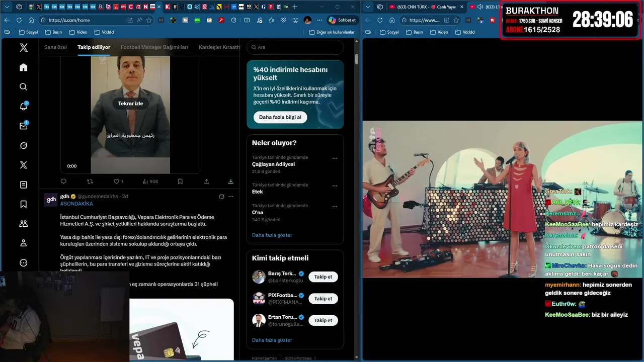The image size is (644, 362).
Task: Open Messages envelope in X sidebar
Action: click(x=23, y=126)
